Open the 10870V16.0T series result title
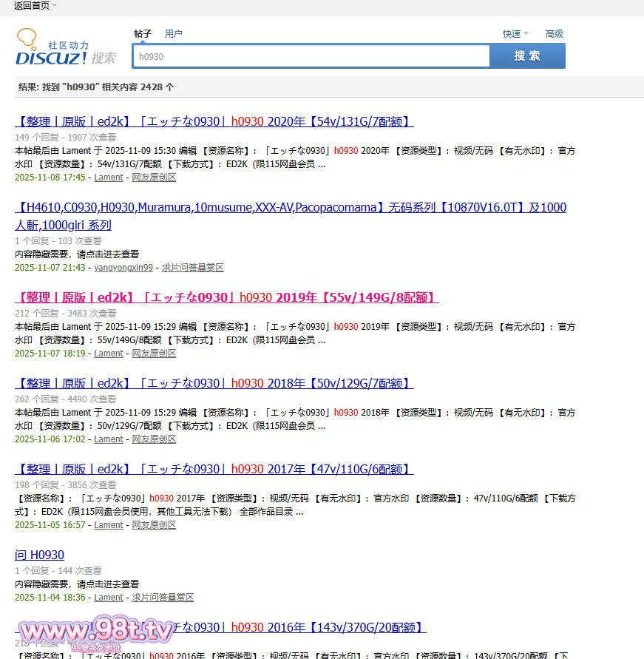 point(290,208)
